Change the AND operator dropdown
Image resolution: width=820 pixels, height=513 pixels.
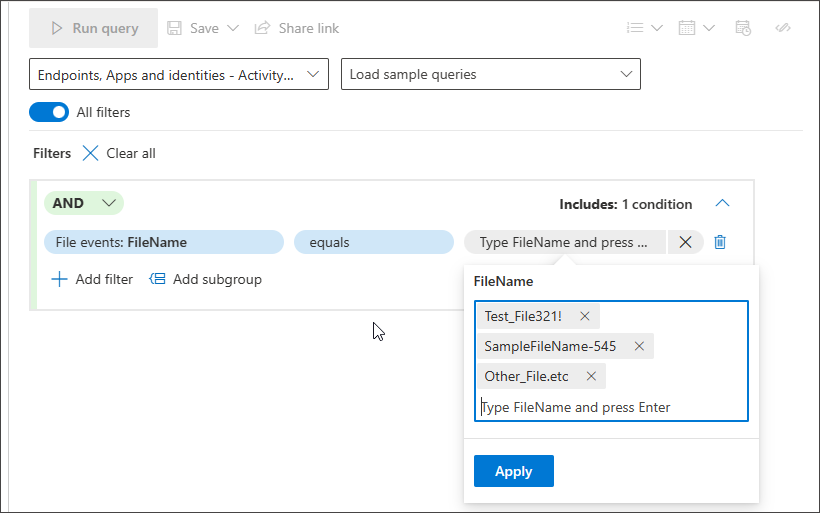tap(84, 203)
